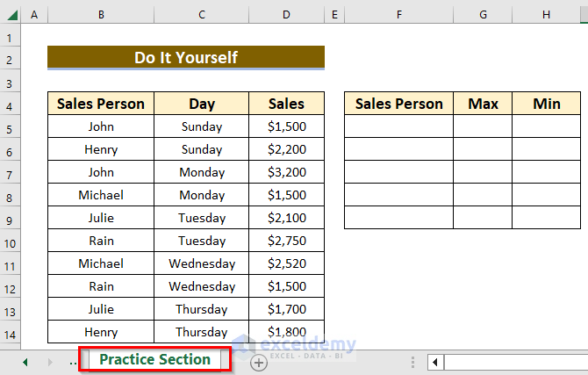This screenshot has width=588, height=375.
Task: Click the tab bar resize handle dots
Action: pyautogui.click(x=412, y=362)
